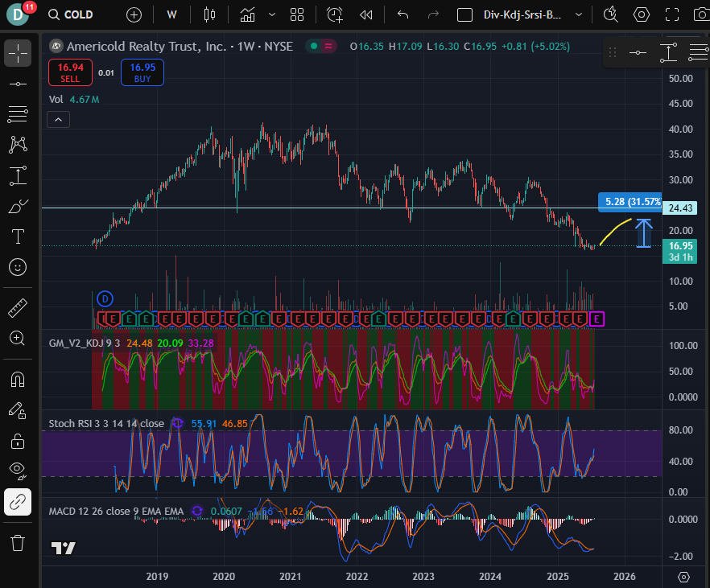Viewport: 710px width, 588px height.
Task: Open the Indicators menu
Action: point(247,15)
